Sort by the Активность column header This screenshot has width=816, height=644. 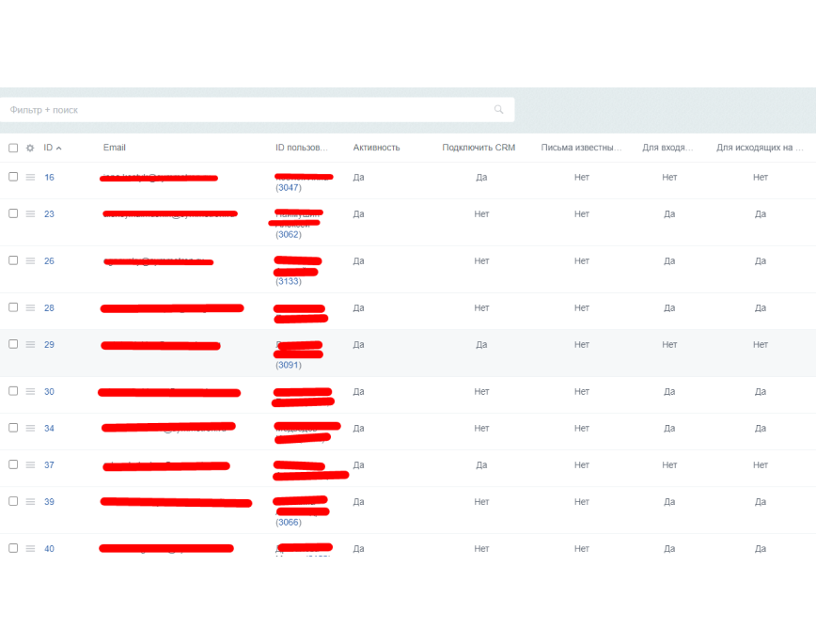tap(376, 148)
